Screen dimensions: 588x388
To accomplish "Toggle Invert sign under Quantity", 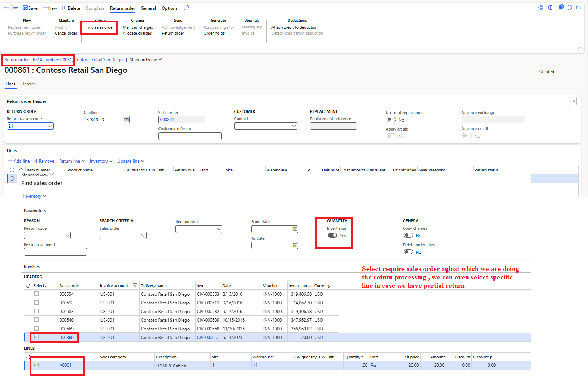I will 332,235.
